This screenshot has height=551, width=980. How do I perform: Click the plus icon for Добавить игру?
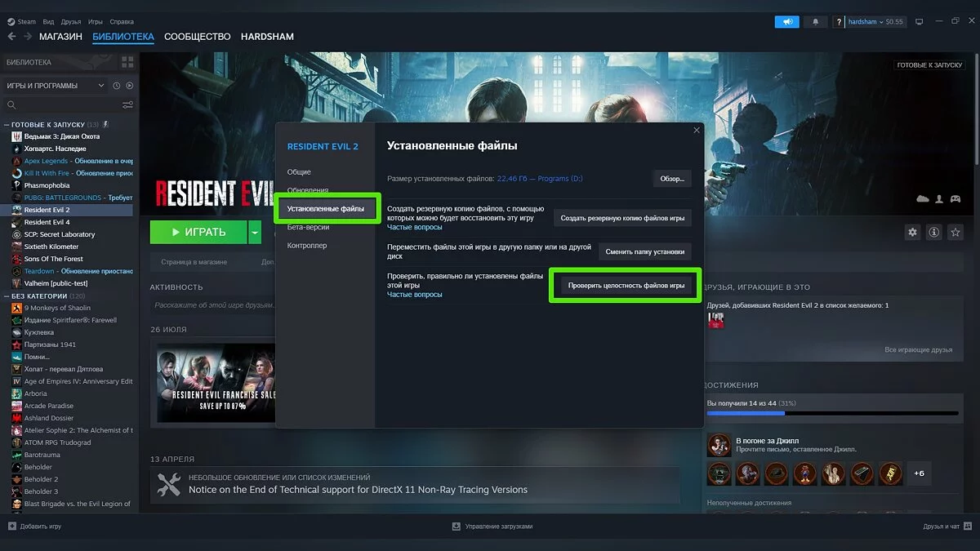tap(11, 527)
